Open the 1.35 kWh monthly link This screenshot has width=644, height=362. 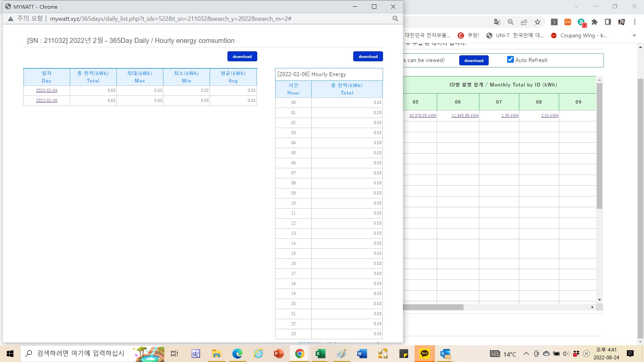tap(510, 116)
